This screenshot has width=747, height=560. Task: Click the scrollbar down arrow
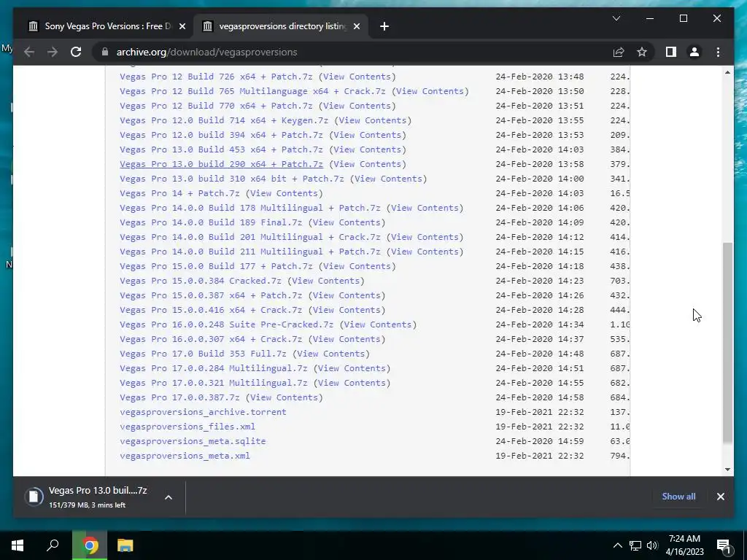pos(727,470)
